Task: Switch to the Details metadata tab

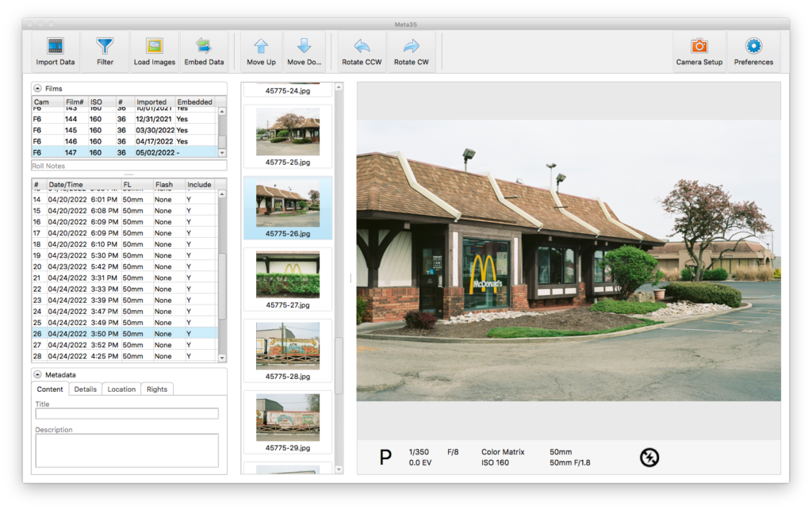Action: click(x=86, y=389)
